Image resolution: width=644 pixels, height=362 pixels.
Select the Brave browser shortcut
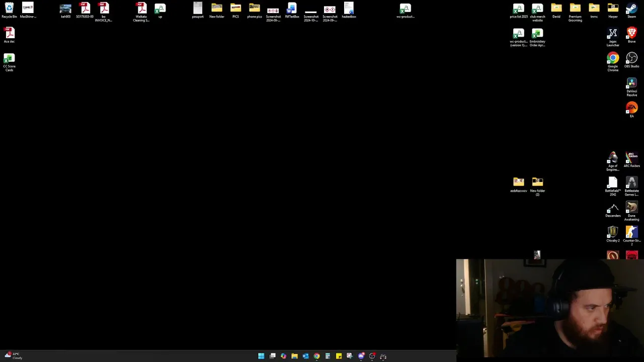[632, 35]
